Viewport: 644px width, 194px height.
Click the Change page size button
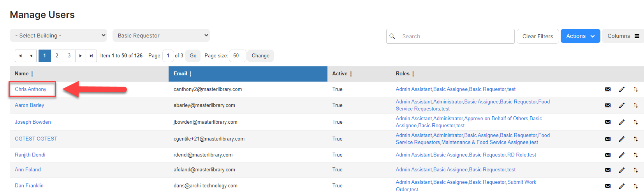(x=260, y=56)
